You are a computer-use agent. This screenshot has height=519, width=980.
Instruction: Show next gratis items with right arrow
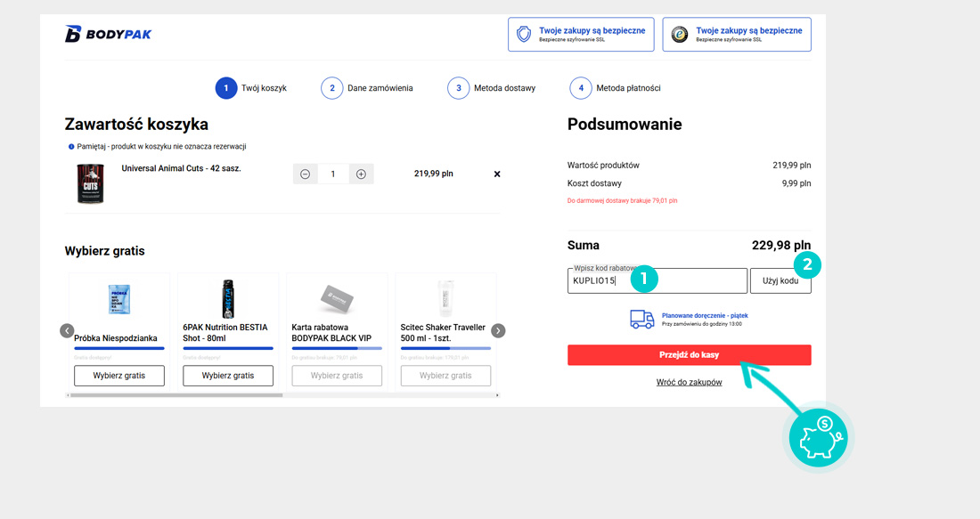[x=498, y=330]
